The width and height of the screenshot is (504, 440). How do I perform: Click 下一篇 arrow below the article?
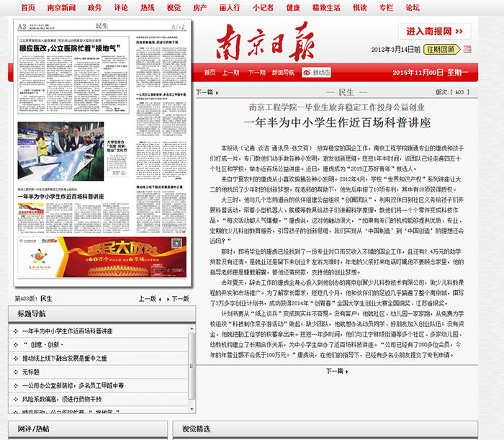point(346,371)
